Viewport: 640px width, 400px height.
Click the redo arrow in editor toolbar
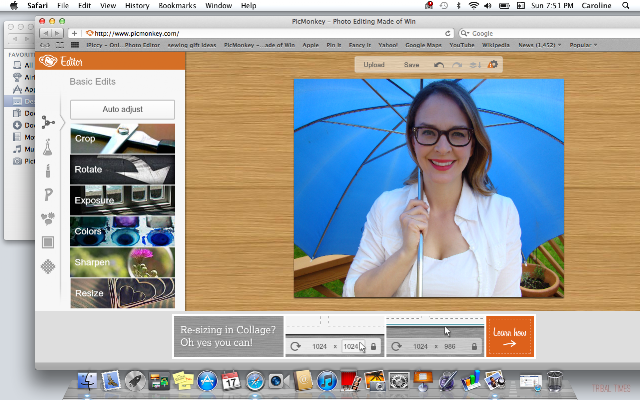tap(457, 64)
